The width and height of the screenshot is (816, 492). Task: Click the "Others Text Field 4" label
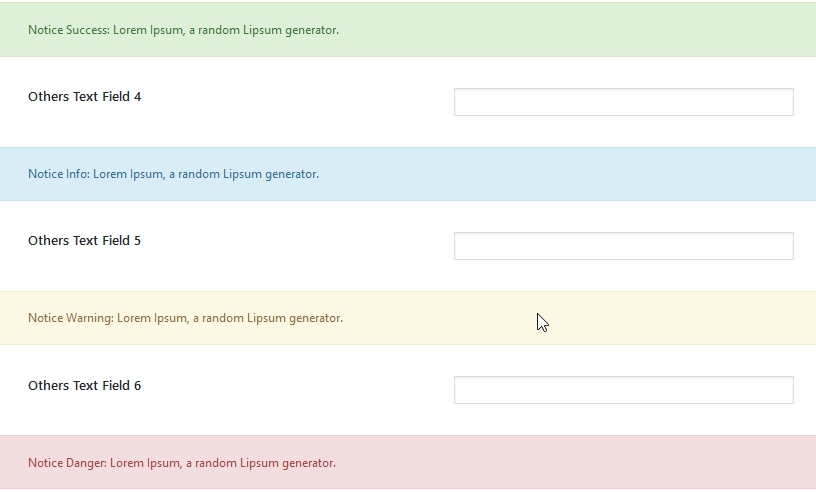pos(85,97)
